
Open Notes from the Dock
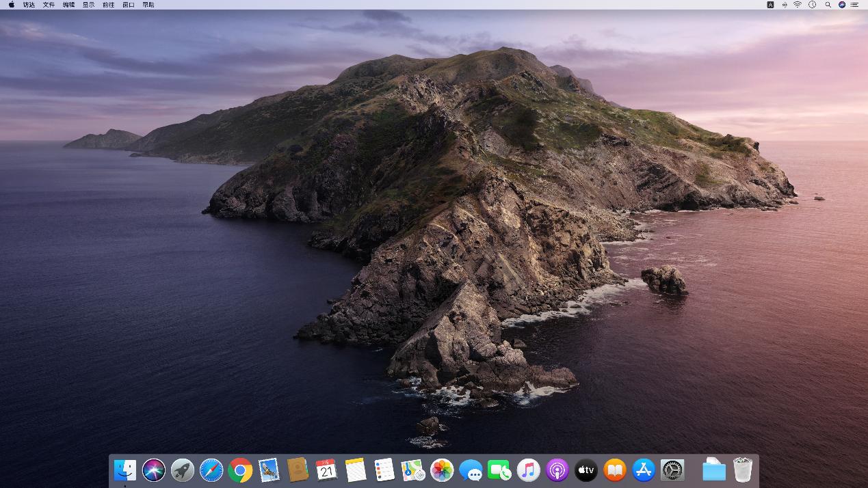355,470
